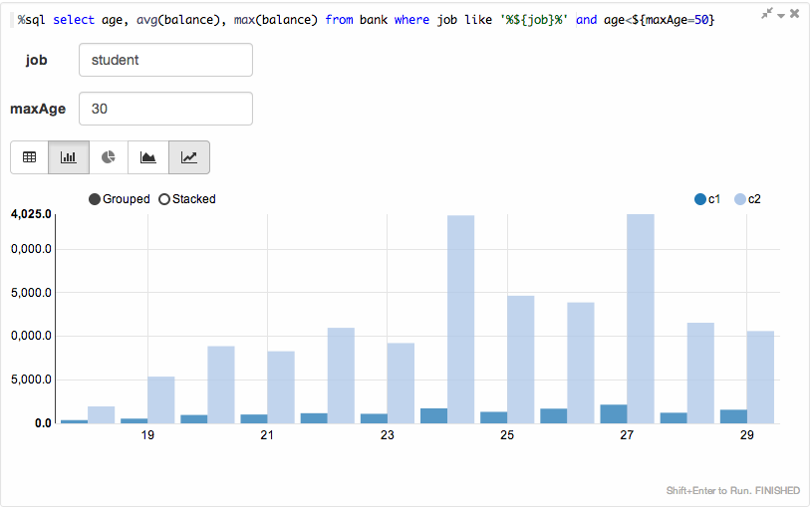The width and height of the screenshot is (812, 511).
Task: Select the area chart view
Action: coord(148,157)
